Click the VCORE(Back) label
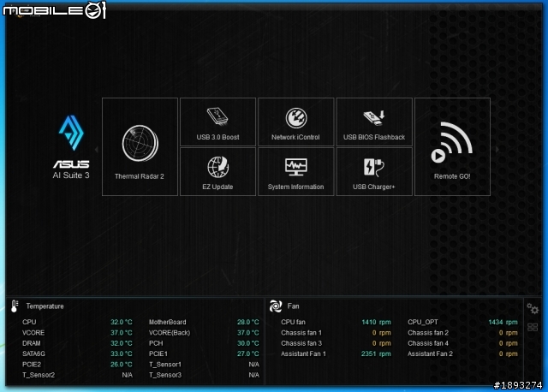 [170, 333]
